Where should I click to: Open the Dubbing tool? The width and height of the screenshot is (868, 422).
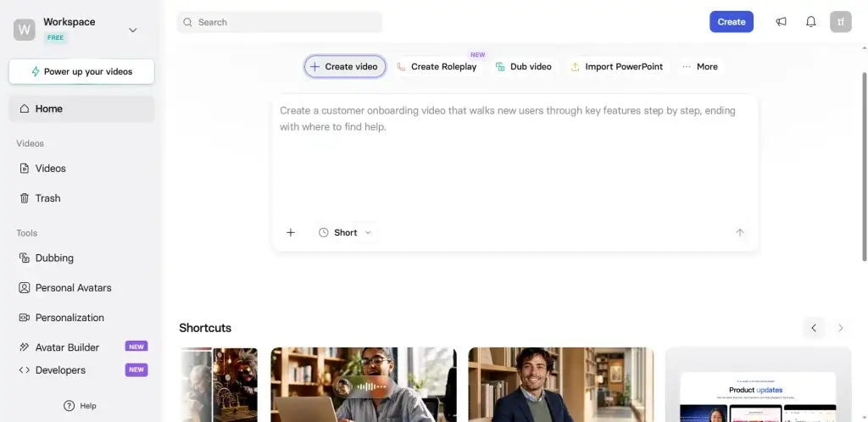[81, 258]
